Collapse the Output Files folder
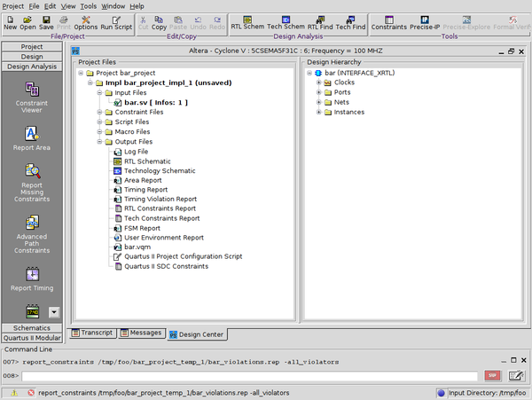 (x=98, y=142)
